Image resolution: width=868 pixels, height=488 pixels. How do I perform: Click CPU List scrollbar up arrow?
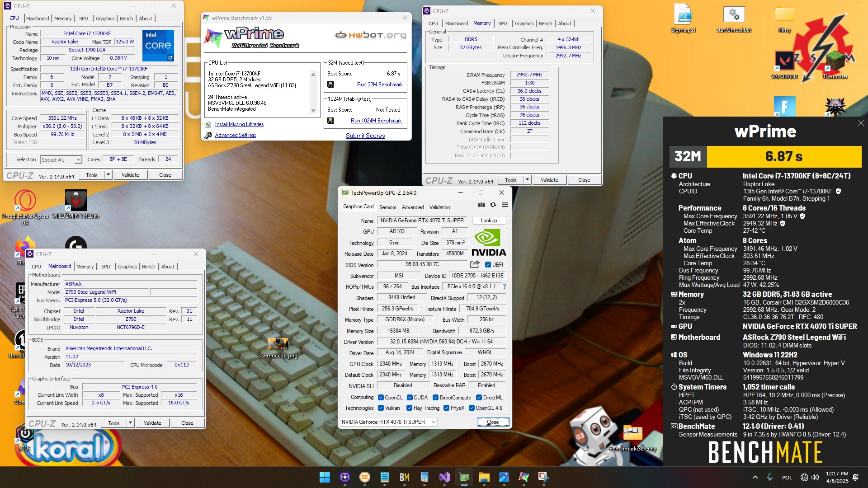click(313, 74)
